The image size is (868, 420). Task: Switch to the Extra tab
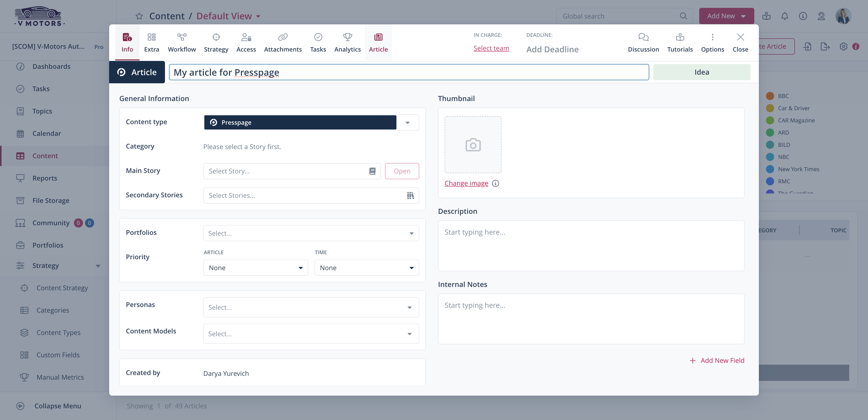coord(151,42)
